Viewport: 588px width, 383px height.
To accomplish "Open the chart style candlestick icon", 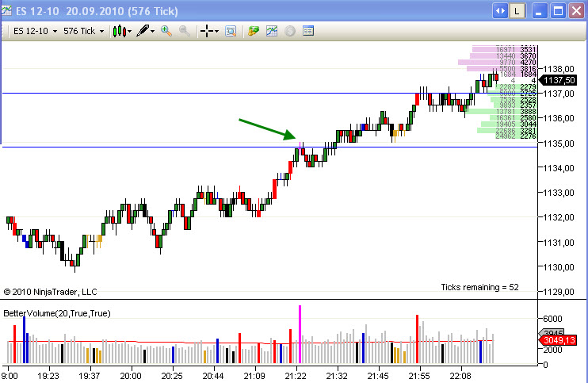I will pyautogui.click(x=119, y=31).
